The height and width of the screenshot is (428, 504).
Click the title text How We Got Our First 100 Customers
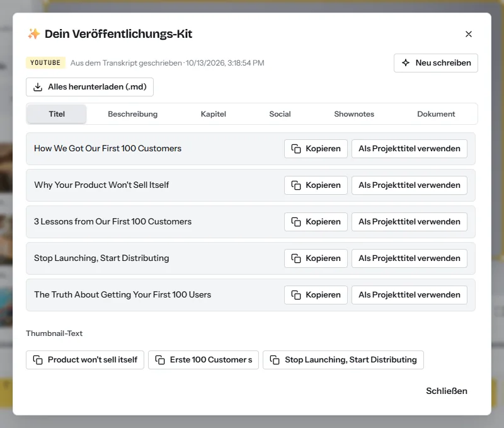[108, 148]
